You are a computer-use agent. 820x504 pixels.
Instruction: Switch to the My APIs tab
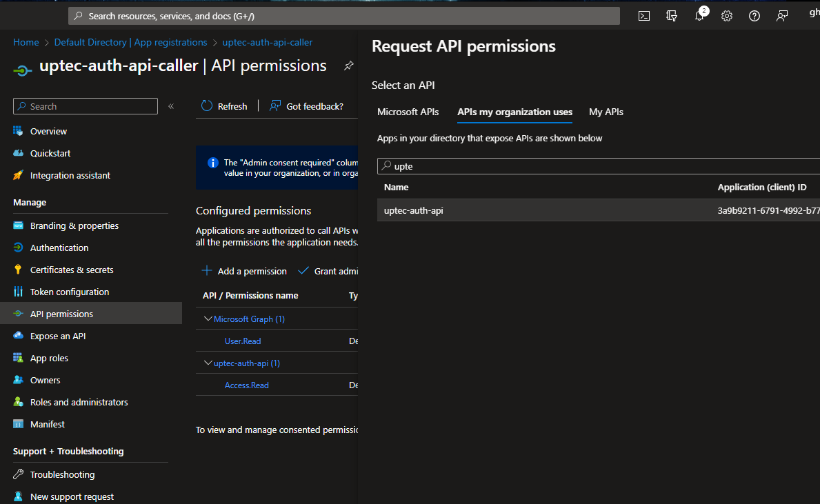click(x=606, y=112)
